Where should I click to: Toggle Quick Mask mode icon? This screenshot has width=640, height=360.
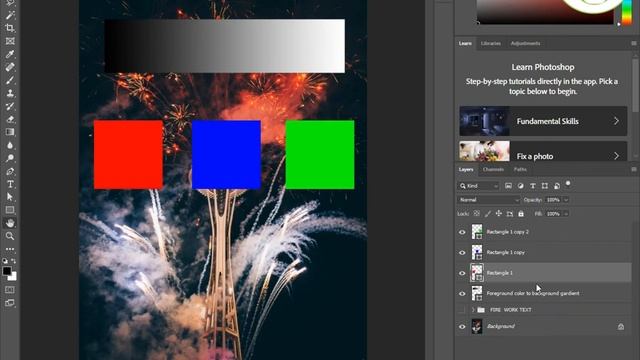click(x=10, y=290)
